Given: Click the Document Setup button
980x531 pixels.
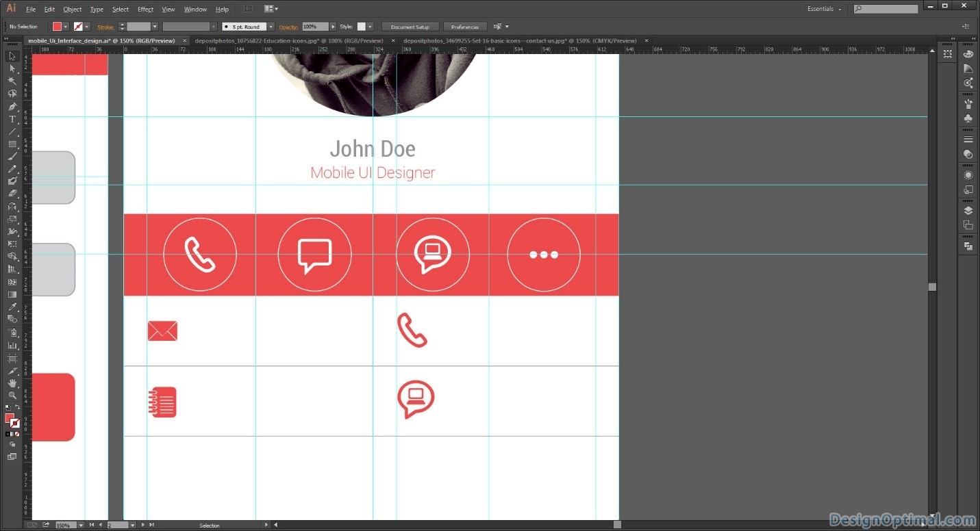Looking at the screenshot, I should [410, 27].
